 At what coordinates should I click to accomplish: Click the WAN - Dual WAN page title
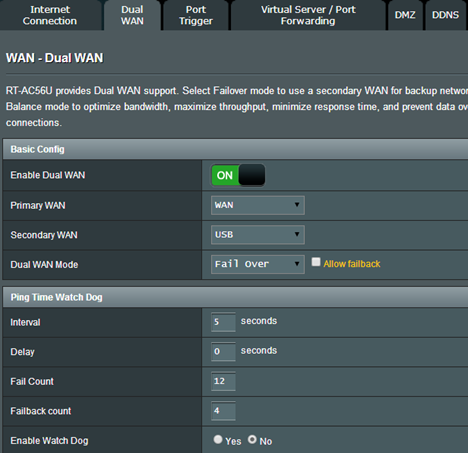click(55, 58)
